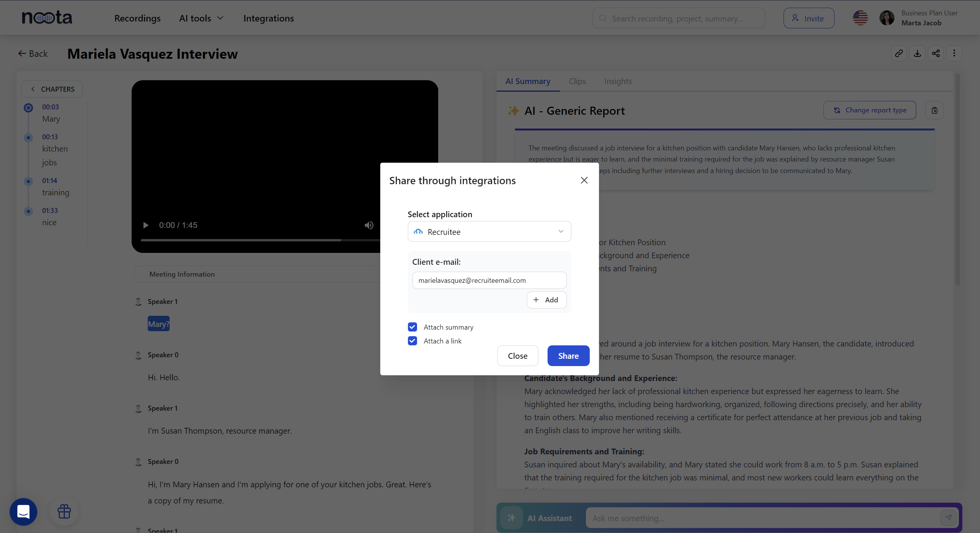Image resolution: width=980 pixels, height=533 pixels.
Task: Click the Add email button
Action: pyautogui.click(x=546, y=300)
